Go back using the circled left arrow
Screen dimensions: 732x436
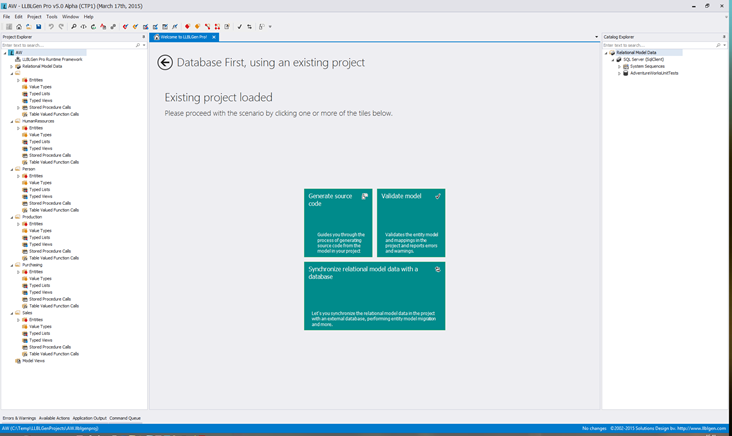click(165, 63)
